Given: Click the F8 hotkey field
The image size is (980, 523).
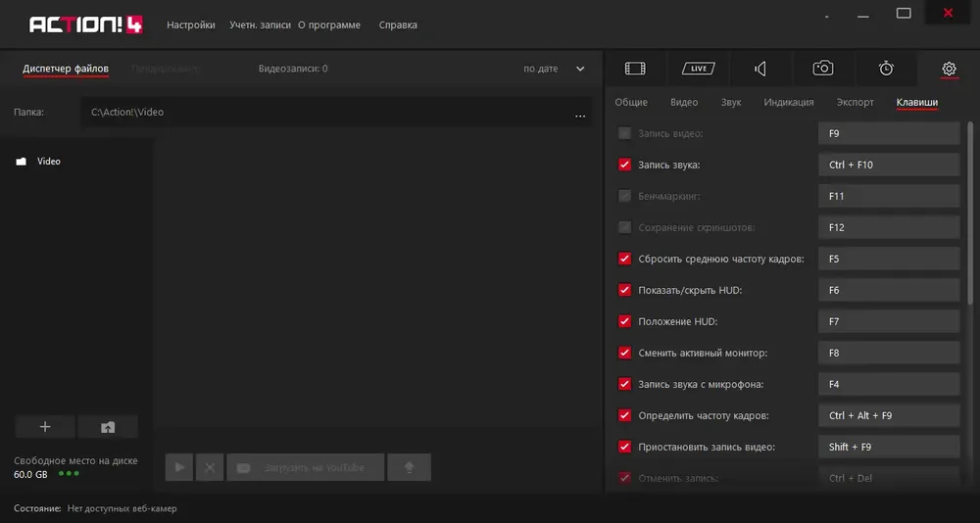Looking at the screenshot, I should pyautogui.click(x=889, y=353).
